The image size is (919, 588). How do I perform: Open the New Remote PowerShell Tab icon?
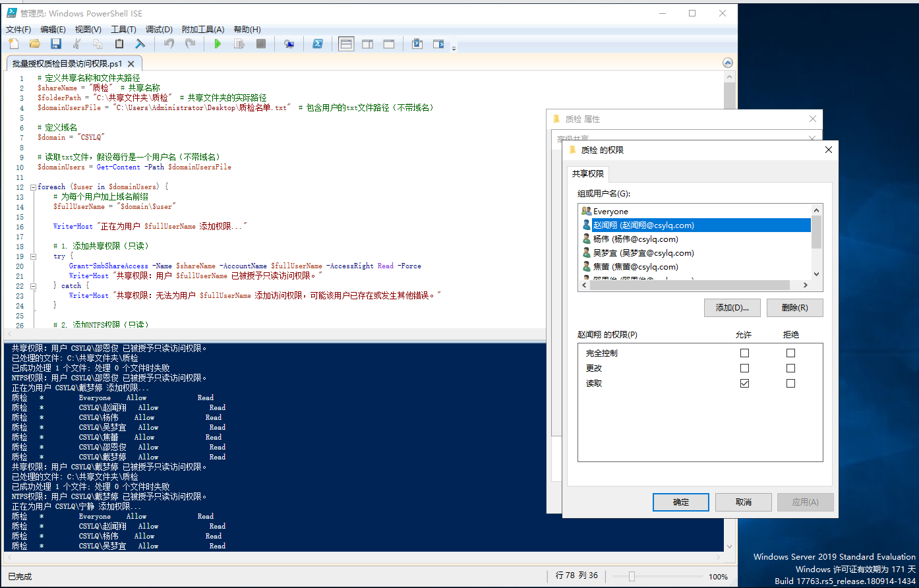(x=289, y=44)
